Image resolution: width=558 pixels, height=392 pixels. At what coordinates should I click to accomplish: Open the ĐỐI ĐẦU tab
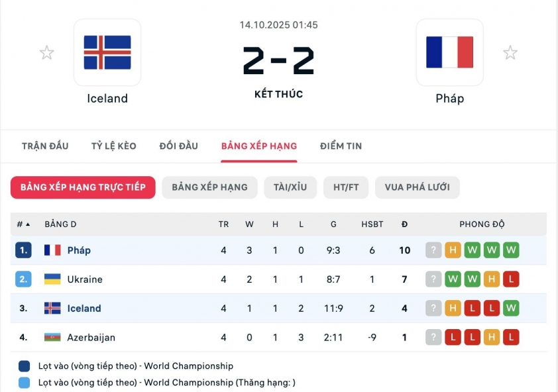coord(179,146)
